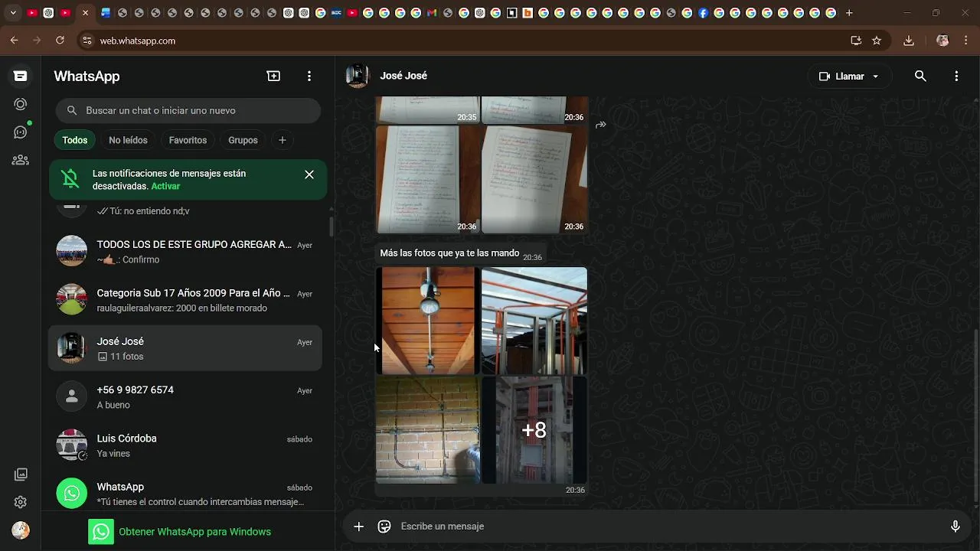Viewport: 980px width, 551px height.
Task: Record a voice message with microphone
Action: (955, 526)
